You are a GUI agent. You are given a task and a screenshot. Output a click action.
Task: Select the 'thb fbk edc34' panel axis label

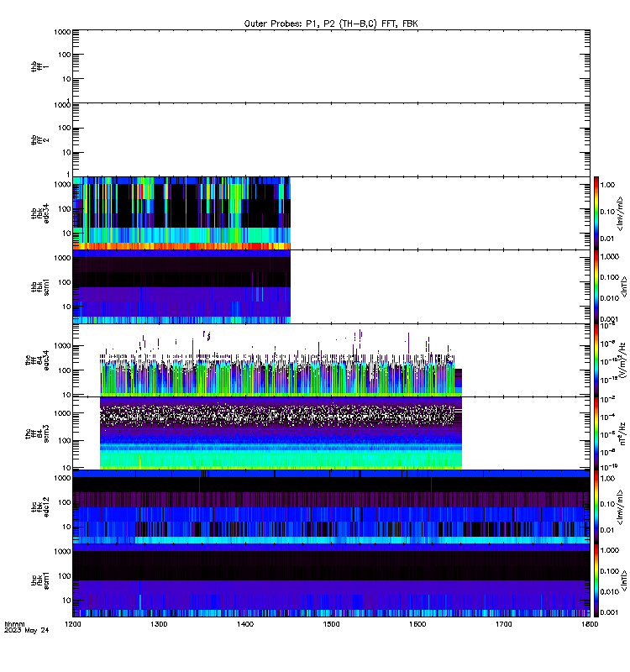click(39, 213)
